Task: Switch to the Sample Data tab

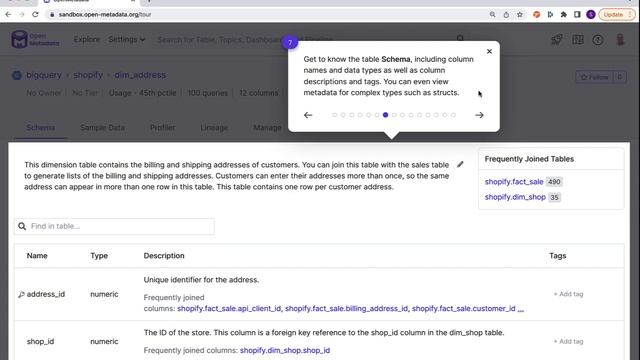Action: 102,127
